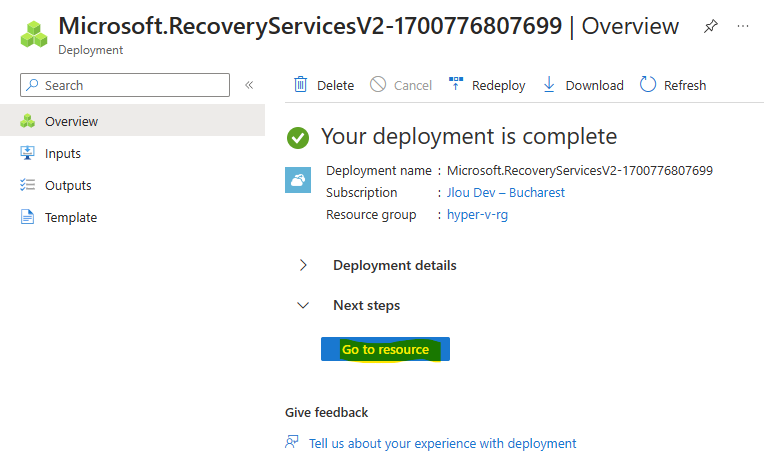Click the magnifier icon in the search box
Screen dimensions: 764x472
point(32,85)
